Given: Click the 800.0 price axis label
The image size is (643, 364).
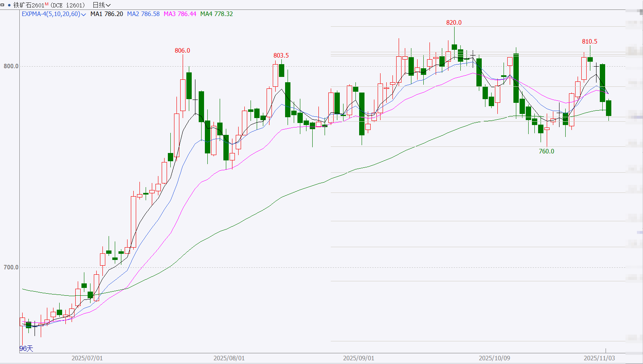Looking at the screenshot, I should [x=11, y=66].
